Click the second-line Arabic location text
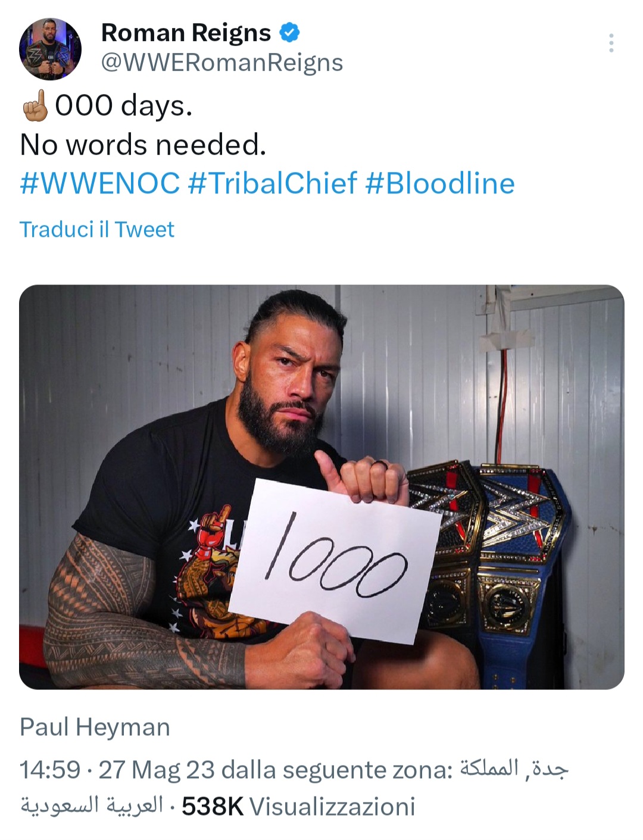 coord(92,807)
